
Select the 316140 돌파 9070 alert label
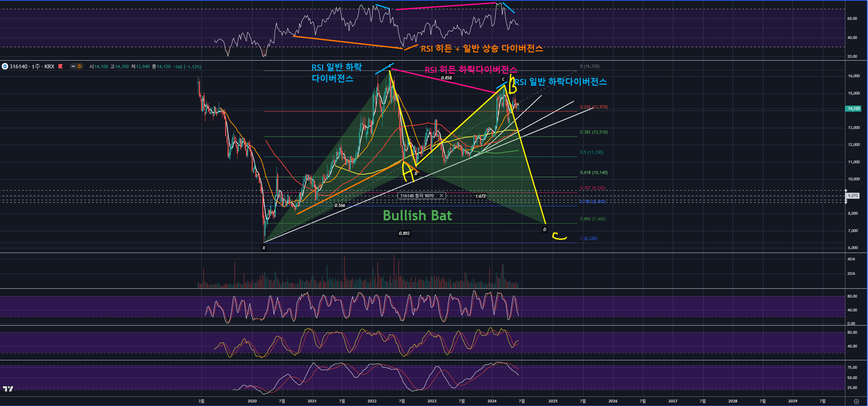coord(417,196)
